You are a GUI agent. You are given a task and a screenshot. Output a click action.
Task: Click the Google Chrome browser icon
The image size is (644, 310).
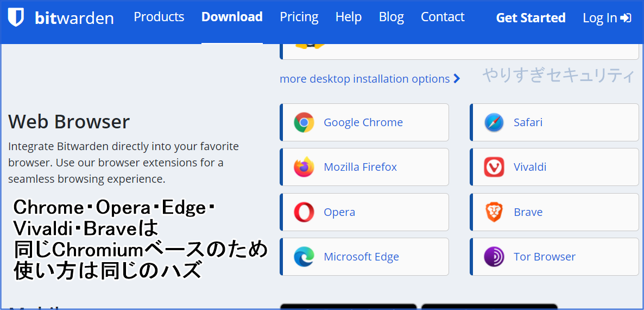pos(304,122)
